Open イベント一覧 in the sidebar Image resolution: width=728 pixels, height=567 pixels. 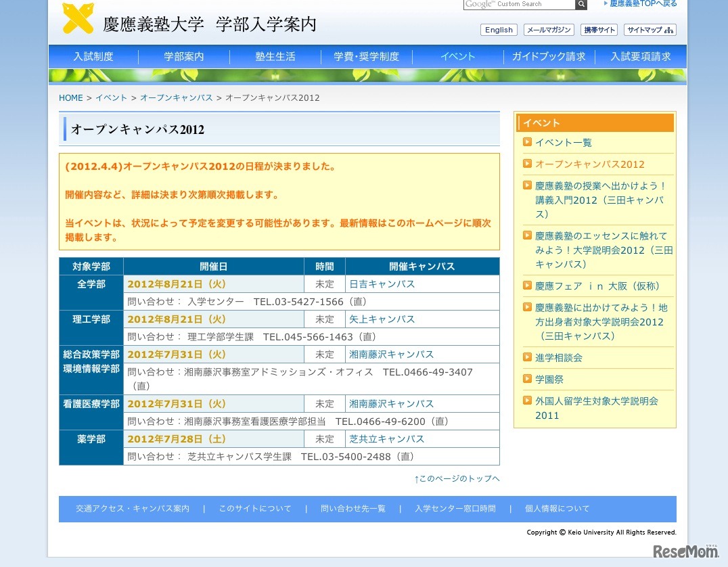pos(564,143)
